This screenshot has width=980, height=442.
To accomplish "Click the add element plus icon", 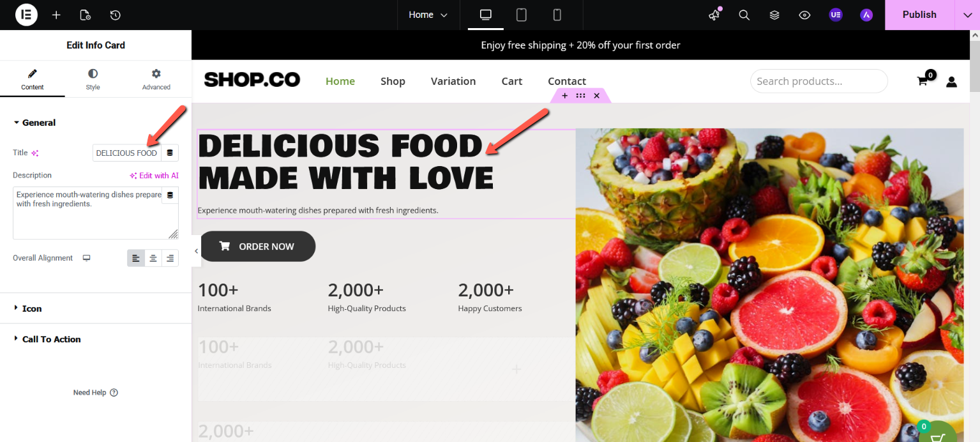I will [x=56, y=15].
